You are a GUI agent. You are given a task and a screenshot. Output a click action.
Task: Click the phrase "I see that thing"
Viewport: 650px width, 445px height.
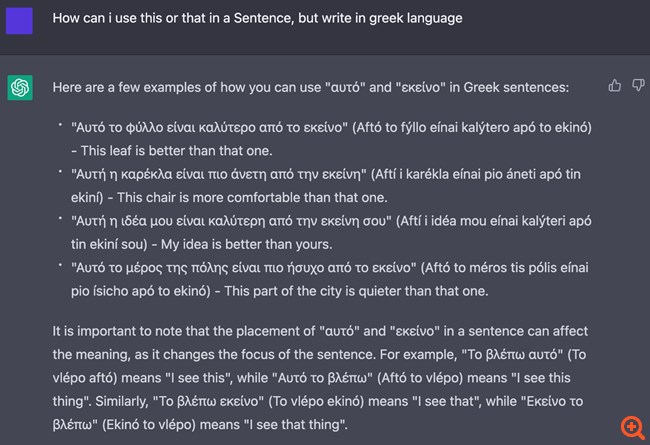pyautogui.click(x=296, y=425)
